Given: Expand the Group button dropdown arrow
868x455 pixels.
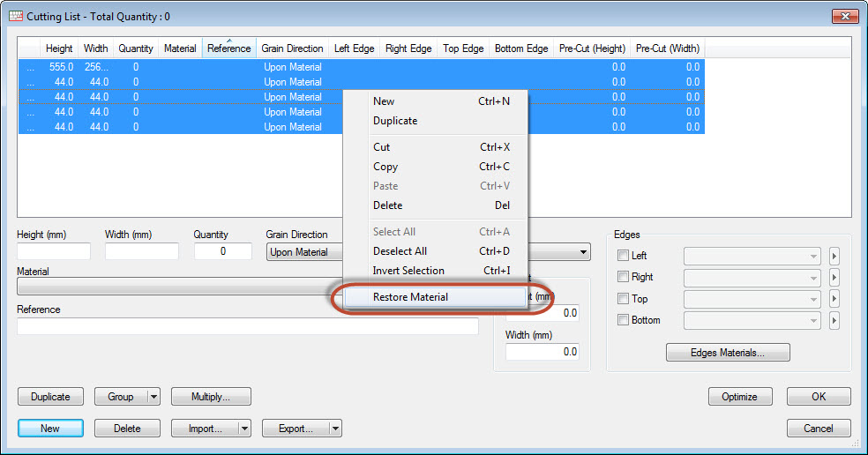Looking at the screenshot, I should (153, 396).
